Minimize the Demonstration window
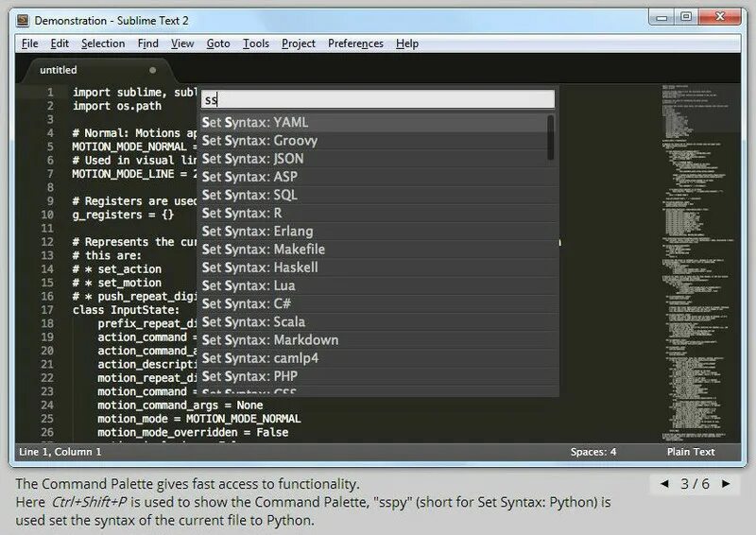 pyautogui.click(x=661, y=17)
